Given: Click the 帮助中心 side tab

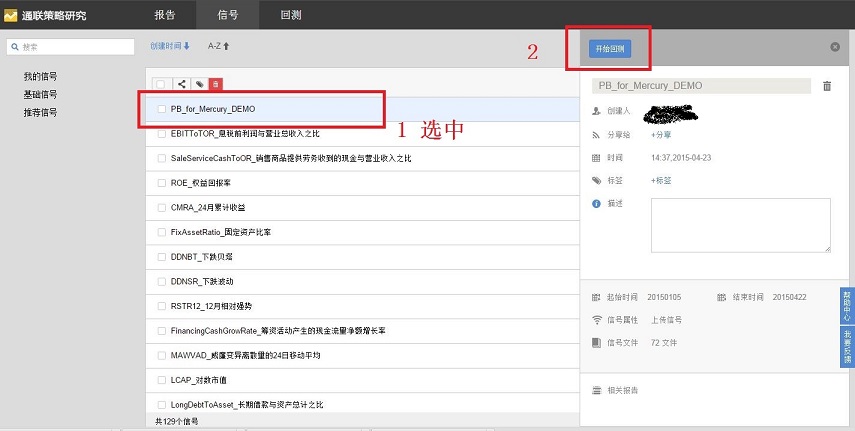Looking at the screenshot, I should pyautogui.click(x=846, y=305).
